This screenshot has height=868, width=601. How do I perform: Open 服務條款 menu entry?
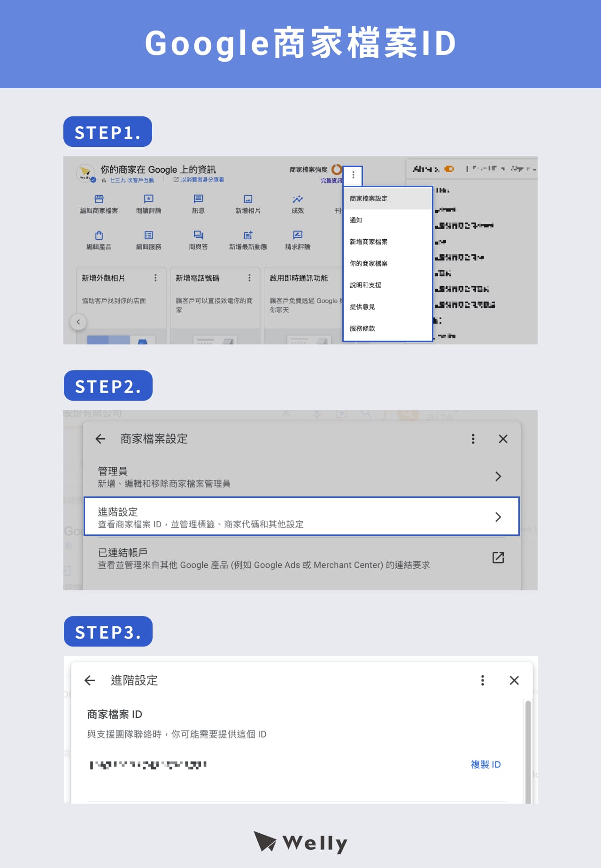tap(388, 328)
